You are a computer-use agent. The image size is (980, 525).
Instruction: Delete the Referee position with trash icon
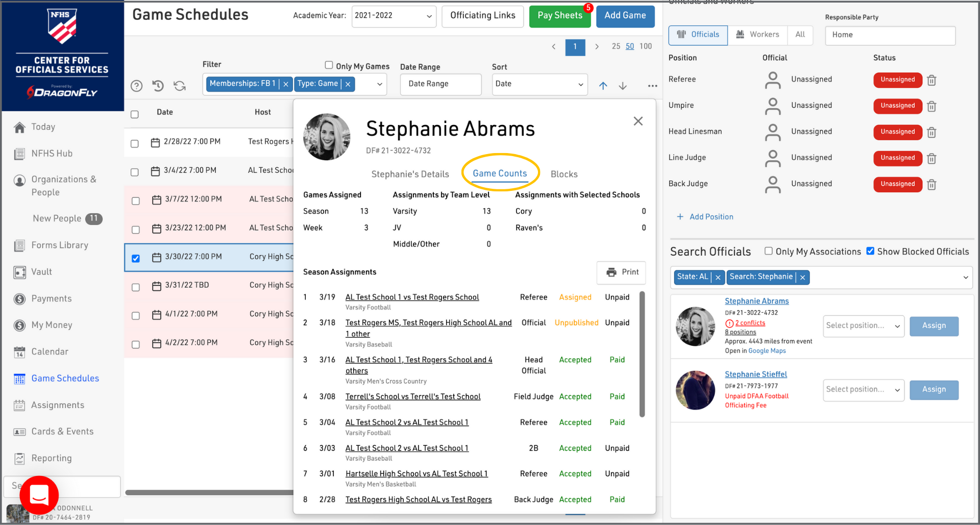(932, 80)
